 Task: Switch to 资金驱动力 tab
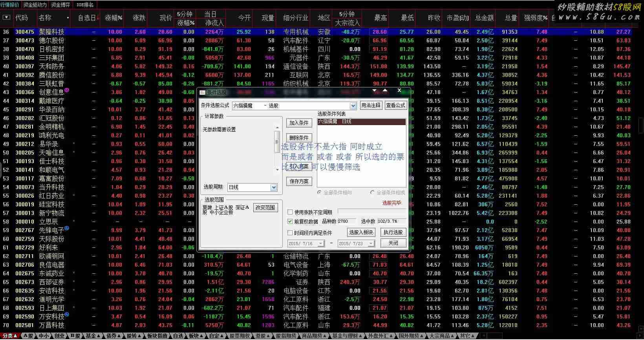pos(35,5)
